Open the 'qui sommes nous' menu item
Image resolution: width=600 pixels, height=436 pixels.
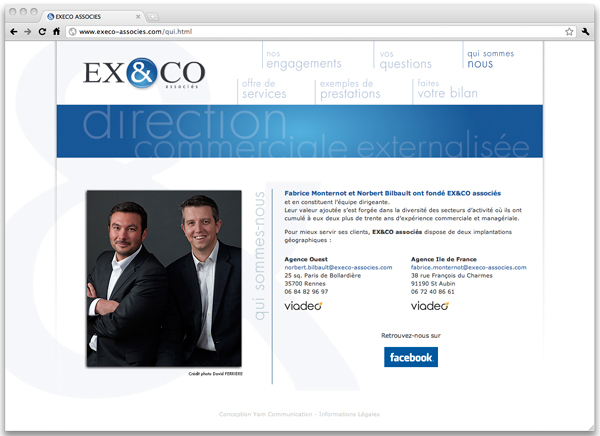pos(491,59)
